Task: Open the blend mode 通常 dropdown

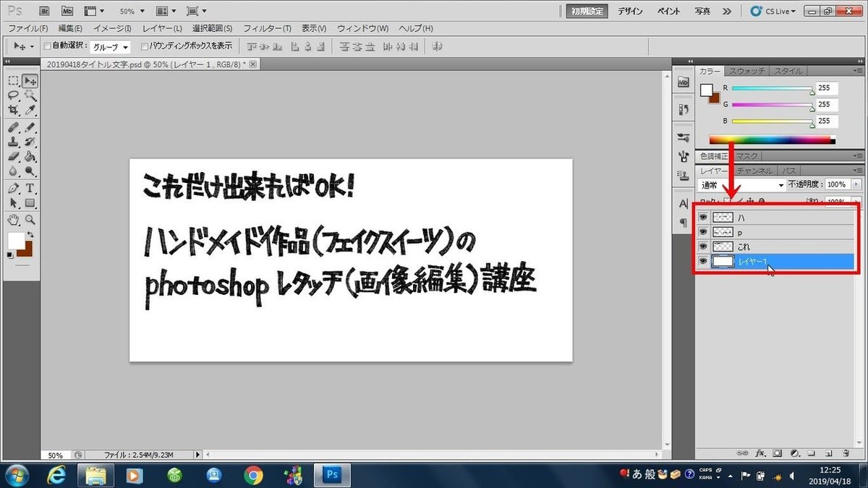Action: (x=742, y=185)
